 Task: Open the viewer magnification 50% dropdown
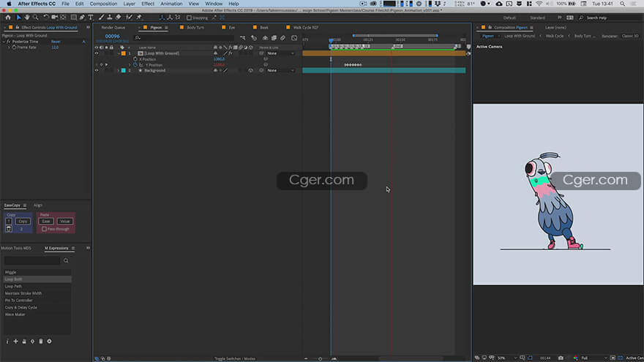506,358
